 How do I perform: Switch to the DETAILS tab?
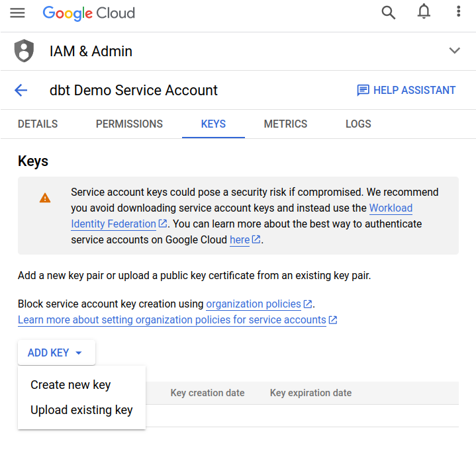coord(38,124)
